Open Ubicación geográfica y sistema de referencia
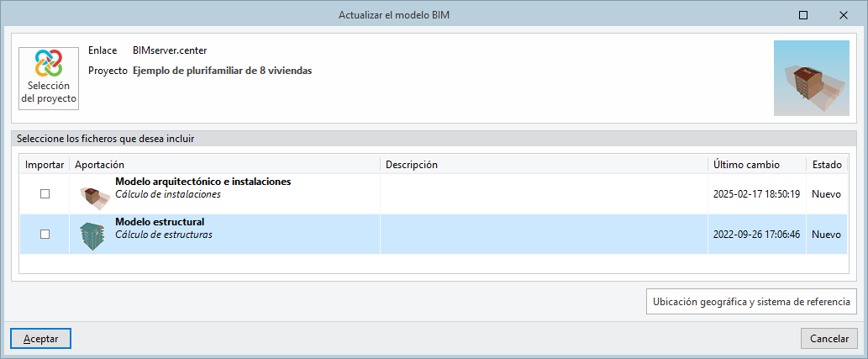The width and height of the screenshot is (868, 359). (751, 303)
